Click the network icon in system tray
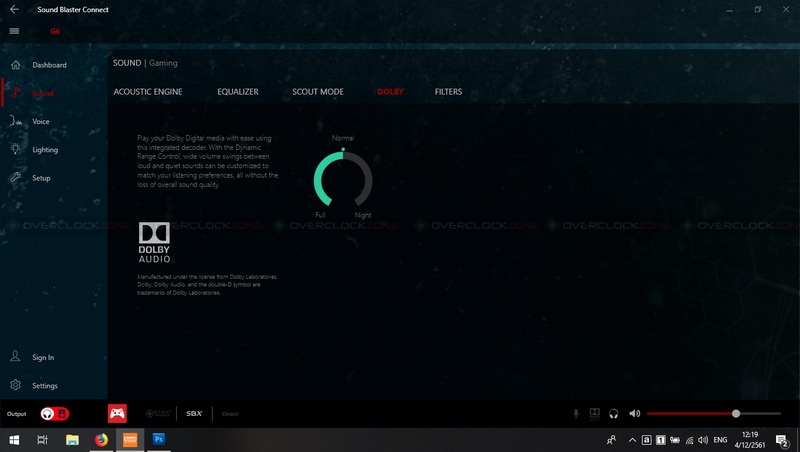The image size is (800, 452). pyautogui.click(x=689, y=440)
